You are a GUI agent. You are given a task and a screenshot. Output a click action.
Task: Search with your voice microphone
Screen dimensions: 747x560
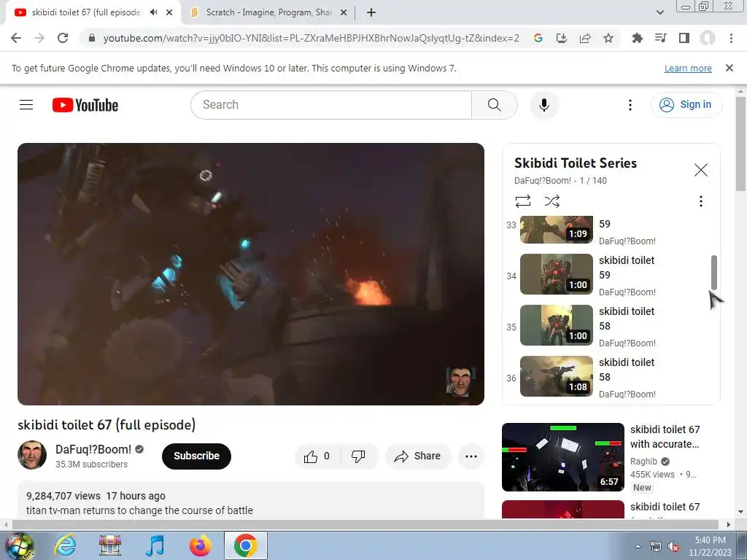point(543,105)
